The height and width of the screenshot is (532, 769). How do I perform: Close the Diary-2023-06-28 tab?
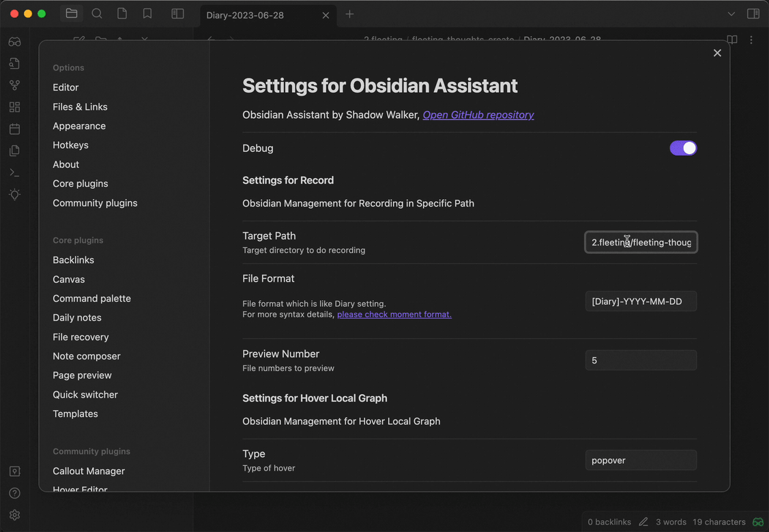pyautogui.click(x=325, y=15)
